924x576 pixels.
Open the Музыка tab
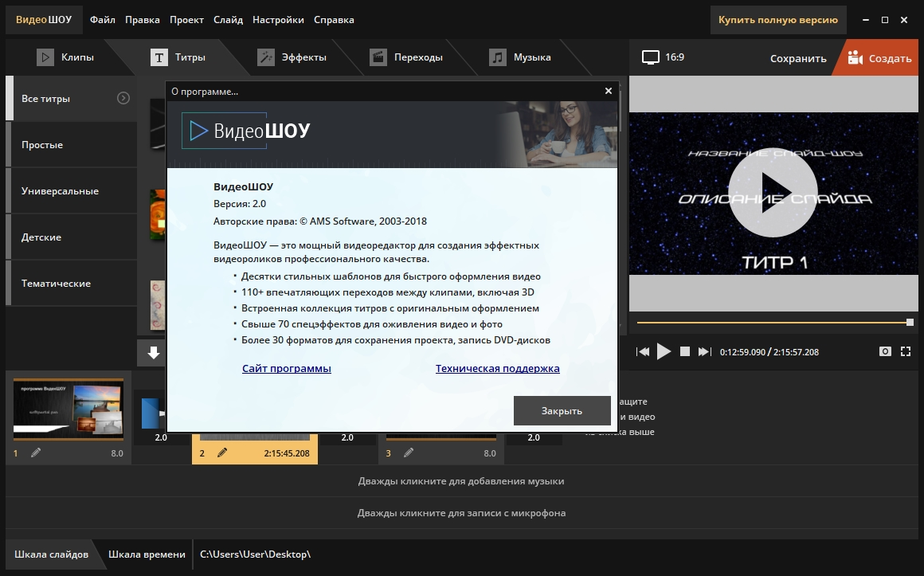[x=521, y=57]
